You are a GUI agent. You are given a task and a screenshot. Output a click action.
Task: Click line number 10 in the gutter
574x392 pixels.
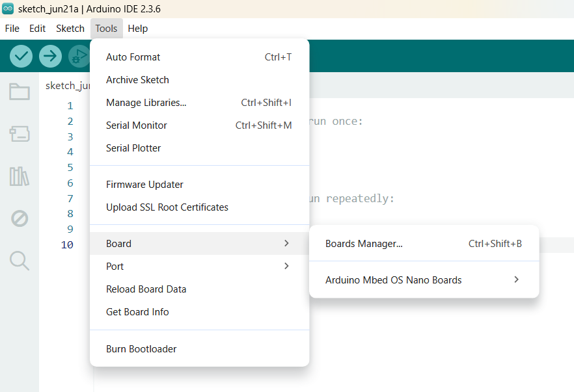(68, 244)
